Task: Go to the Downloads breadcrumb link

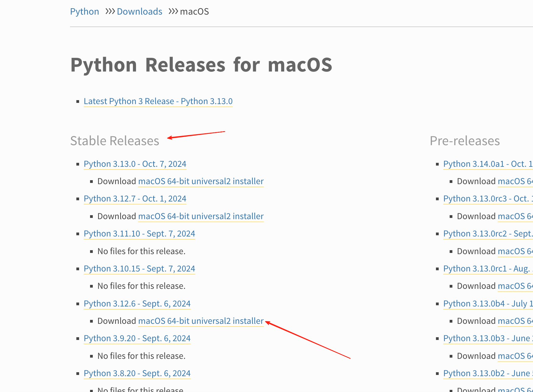Action: (140, 12)
